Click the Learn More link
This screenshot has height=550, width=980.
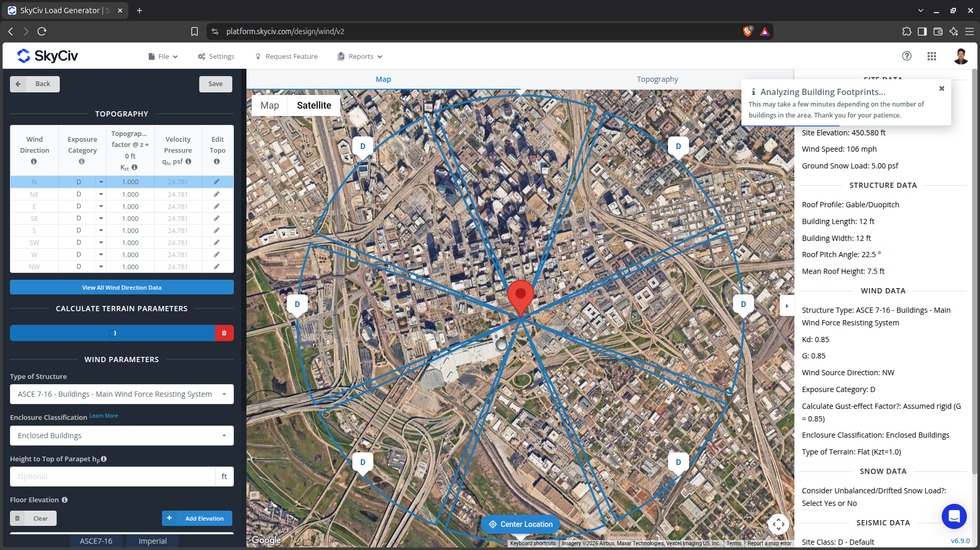103,416
